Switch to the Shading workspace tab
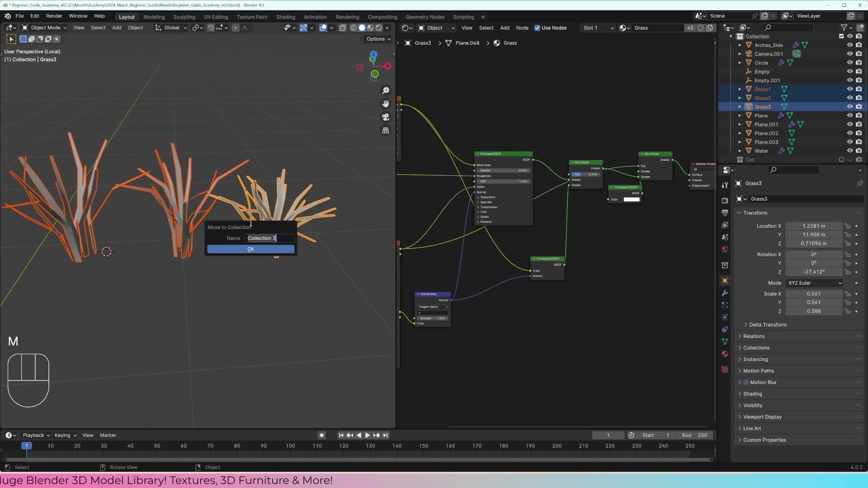Screen dimensions: 868x488 point(286,17)
